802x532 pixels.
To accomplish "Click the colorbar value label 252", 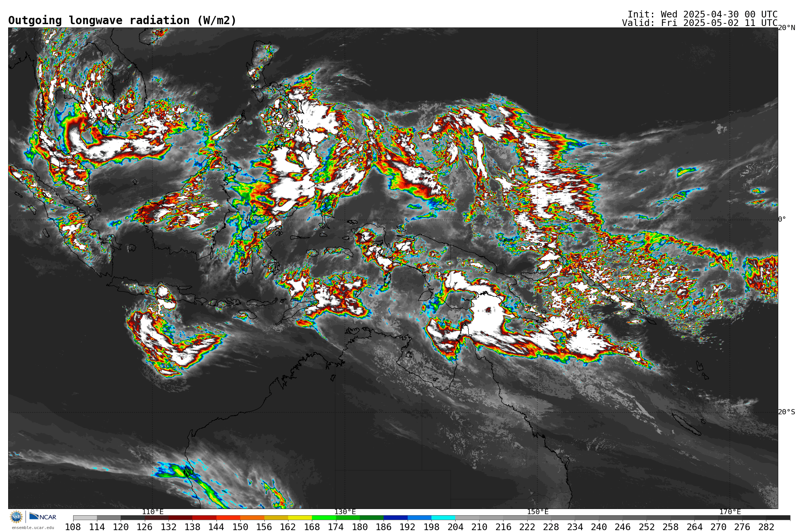I will click(646, 527).
